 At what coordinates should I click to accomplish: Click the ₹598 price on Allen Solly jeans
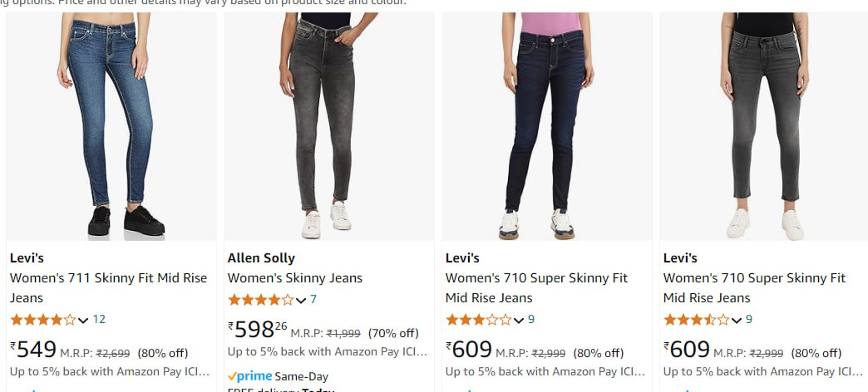click(256, 330)
